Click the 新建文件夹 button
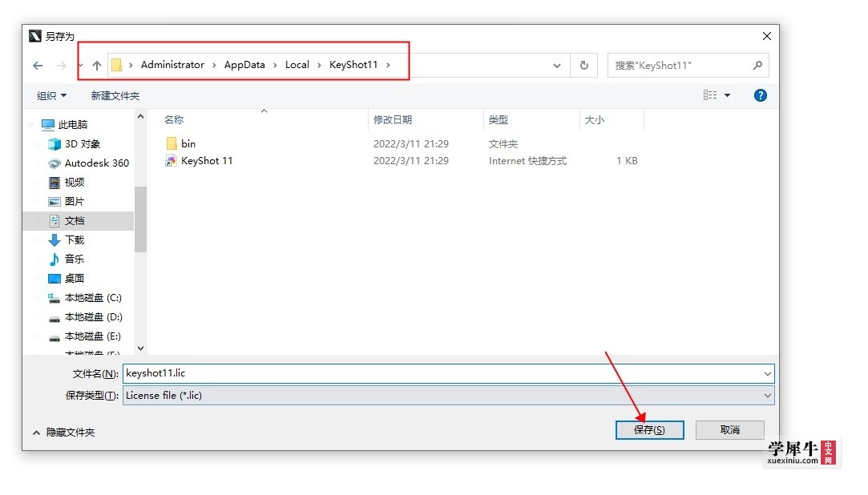868x495 pixels. (115, 95)
